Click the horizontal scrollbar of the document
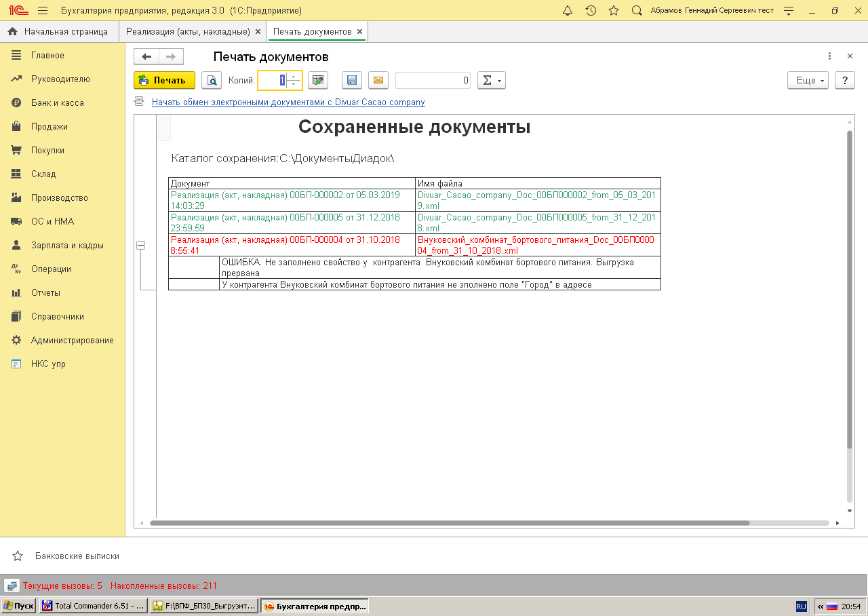The image size is (868, 616). point(450,523)
